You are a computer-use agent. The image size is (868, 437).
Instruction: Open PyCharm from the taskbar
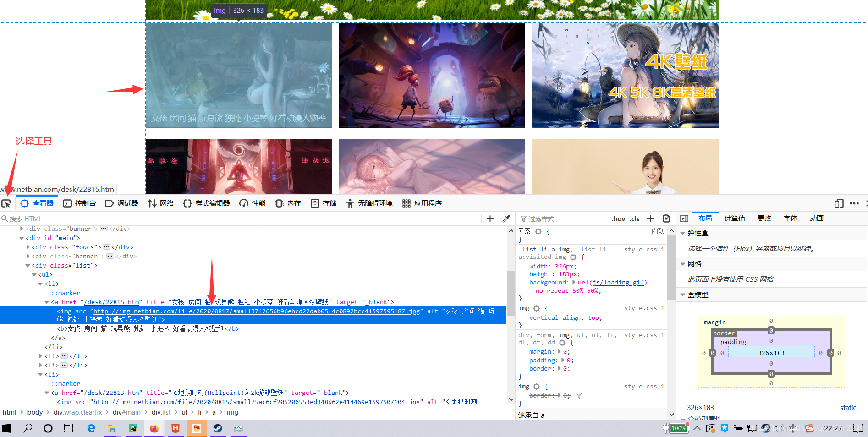click(133, 429)
